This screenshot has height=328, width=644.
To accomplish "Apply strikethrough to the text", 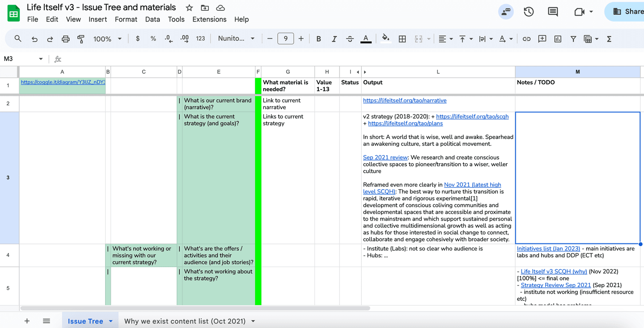I will (350, 39).
